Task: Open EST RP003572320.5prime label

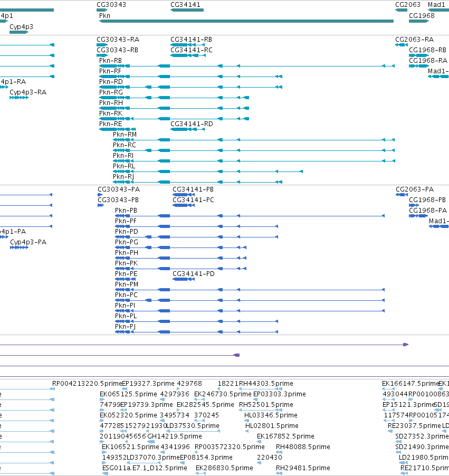Action: 230,447
